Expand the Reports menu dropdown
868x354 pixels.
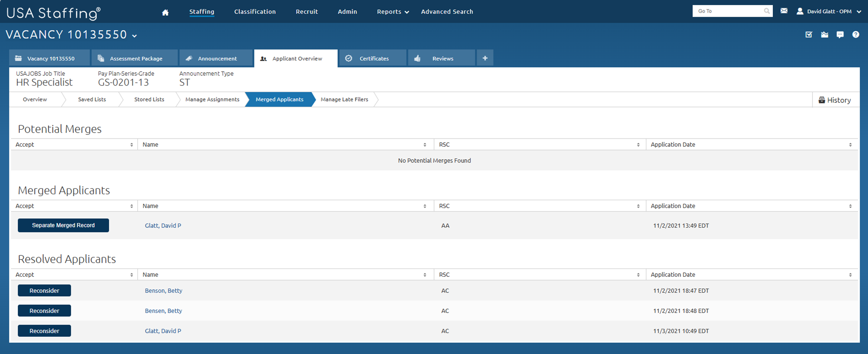coord(407,12)
